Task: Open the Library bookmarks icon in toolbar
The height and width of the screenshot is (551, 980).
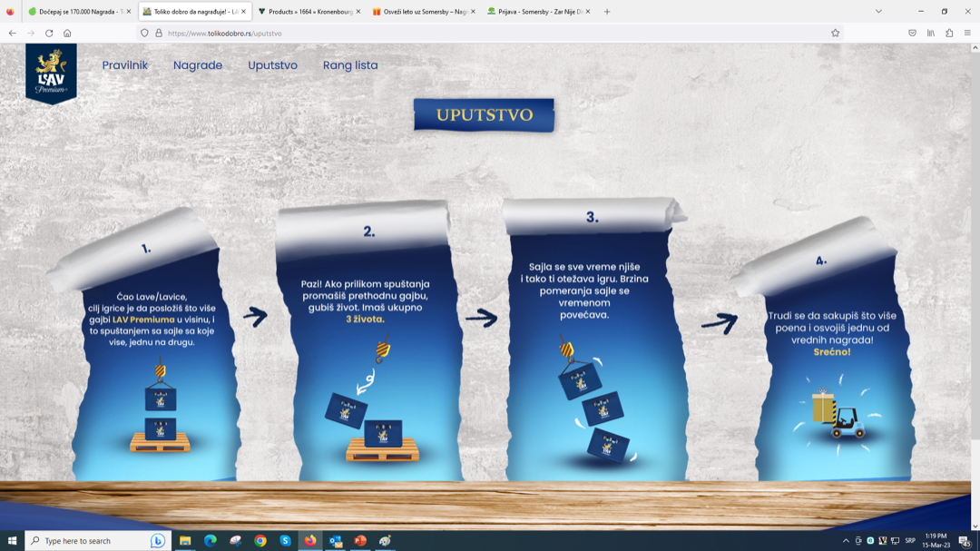Action: coord(931,33)
